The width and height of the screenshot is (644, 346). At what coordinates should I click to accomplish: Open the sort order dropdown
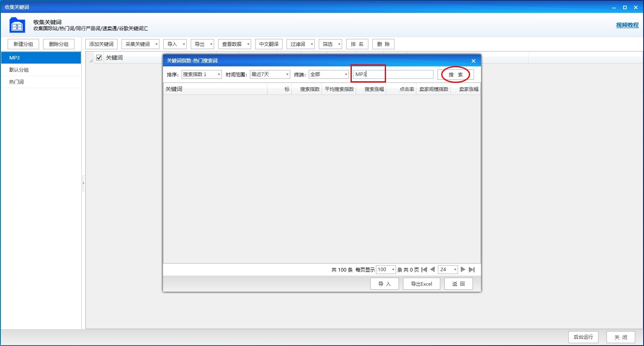point(202,74)
